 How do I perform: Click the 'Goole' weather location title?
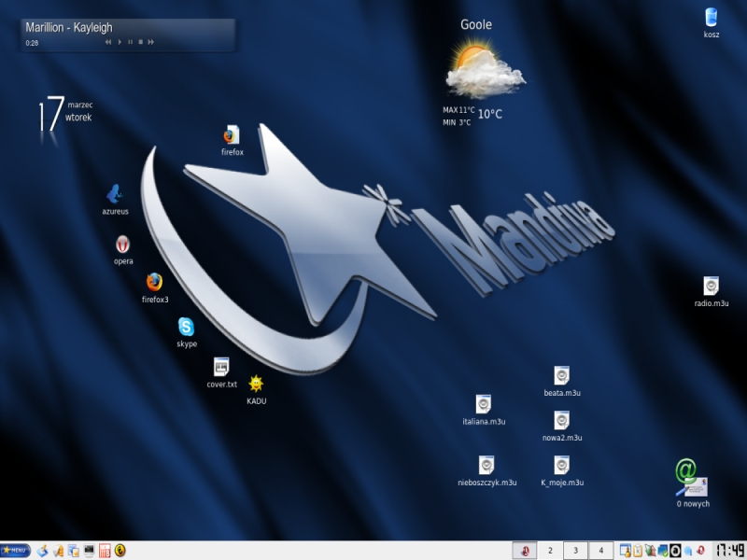476,24
